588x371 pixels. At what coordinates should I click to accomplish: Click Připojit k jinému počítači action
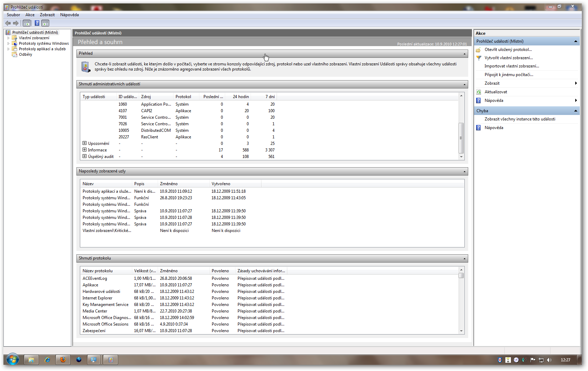coord(508,75)
